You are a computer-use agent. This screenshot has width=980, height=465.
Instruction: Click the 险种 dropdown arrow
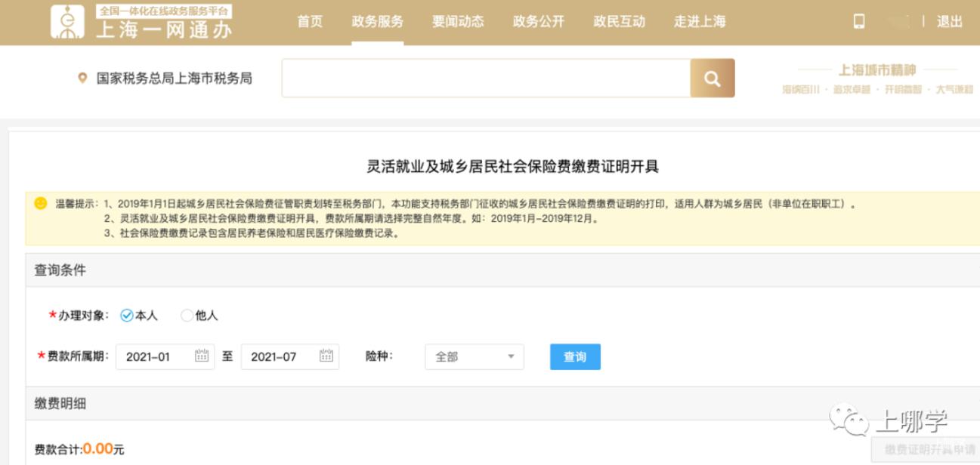pyautogui.click(x=511, y=357)
